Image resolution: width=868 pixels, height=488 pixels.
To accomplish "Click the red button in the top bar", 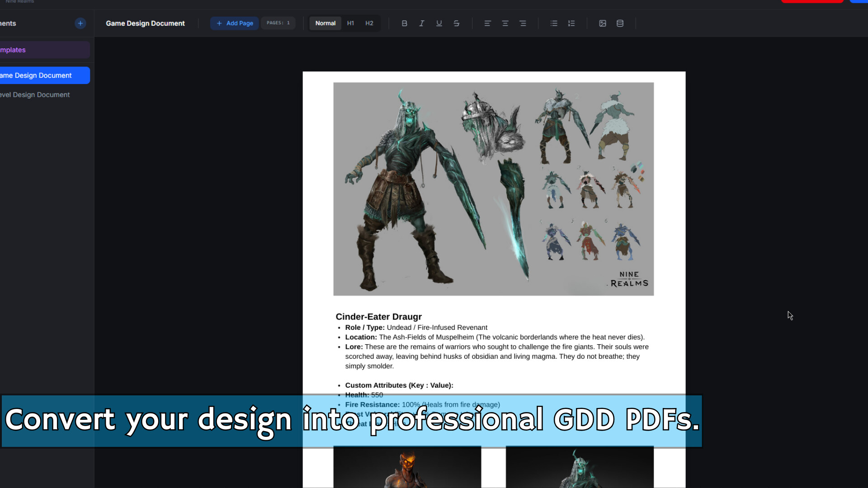I will click(812, 1).
